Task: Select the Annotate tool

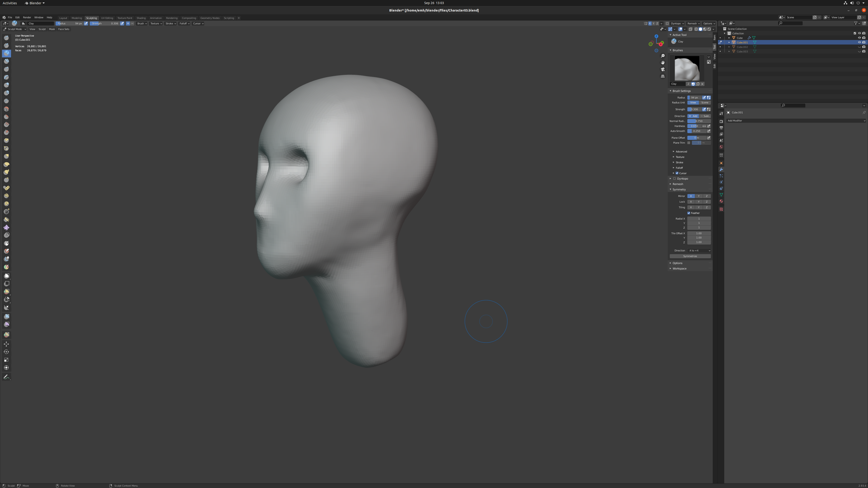Action: pyautogui.click(x=6, y=377)
